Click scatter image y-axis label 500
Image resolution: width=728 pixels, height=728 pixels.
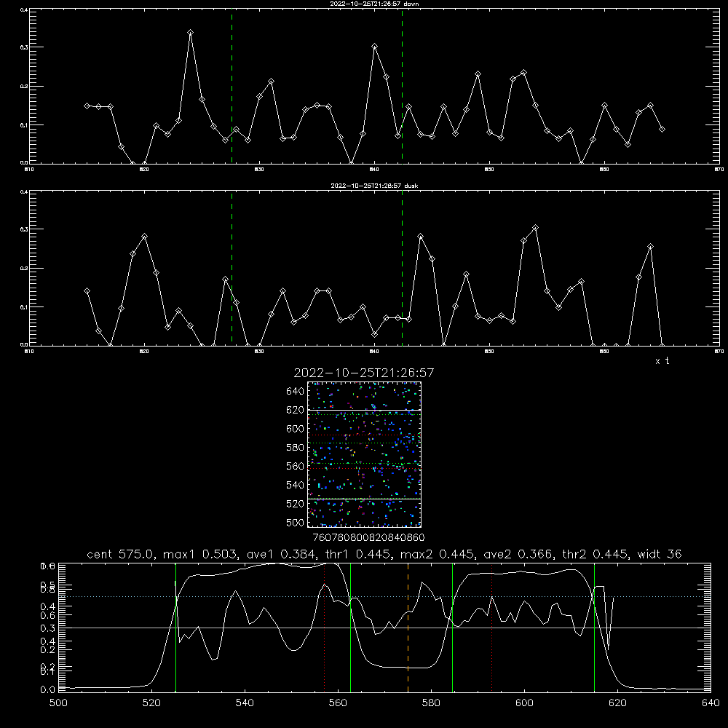[296, 522]
